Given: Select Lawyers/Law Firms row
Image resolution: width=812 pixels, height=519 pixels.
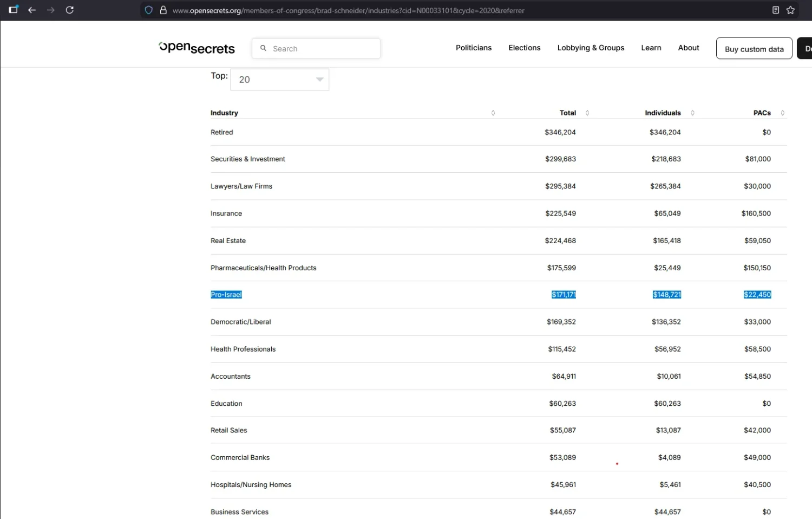Looking at the screenshot, I should coord(499,186).
